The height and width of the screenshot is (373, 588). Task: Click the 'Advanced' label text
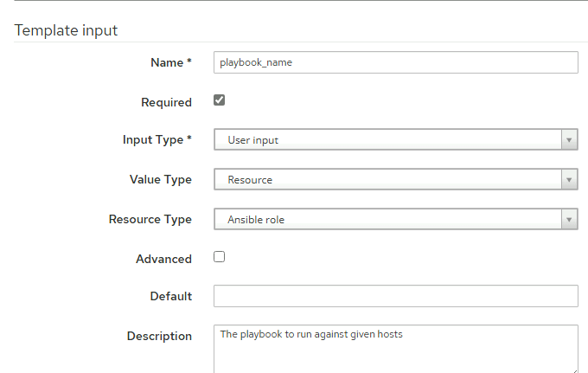[163, 259]
